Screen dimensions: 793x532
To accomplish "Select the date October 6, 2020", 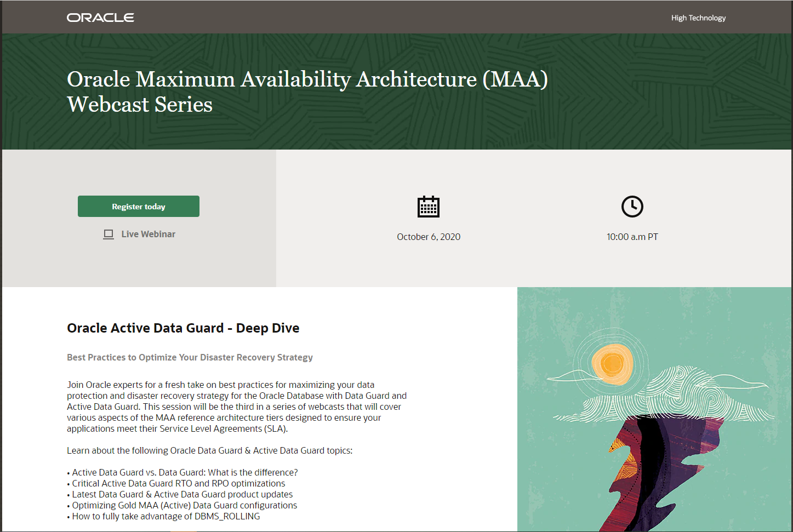I will click(x=429, y=237).
